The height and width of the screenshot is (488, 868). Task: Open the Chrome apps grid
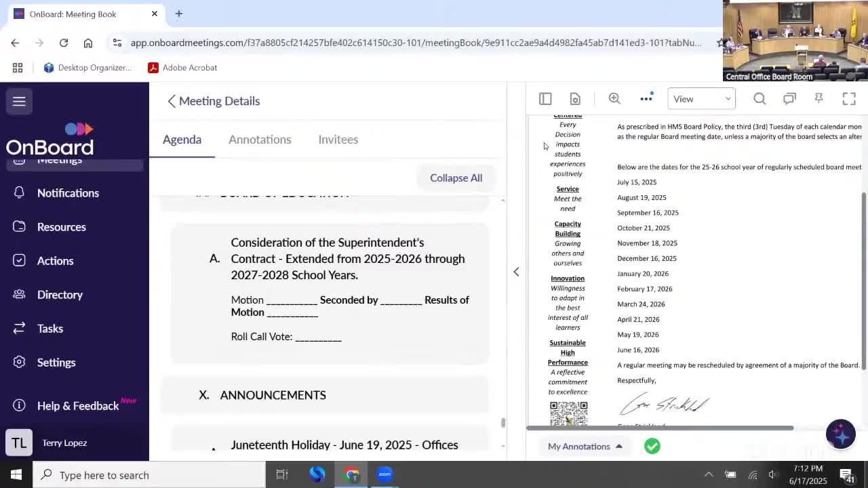click(x=18, y=68)
